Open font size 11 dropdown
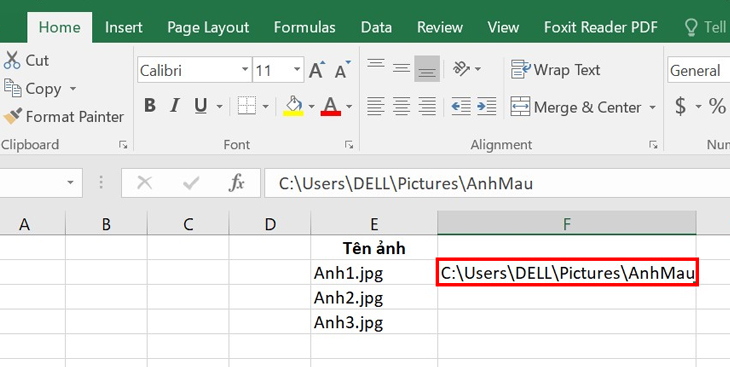This screenshot has height=367, width=730. tap(297, 70)
